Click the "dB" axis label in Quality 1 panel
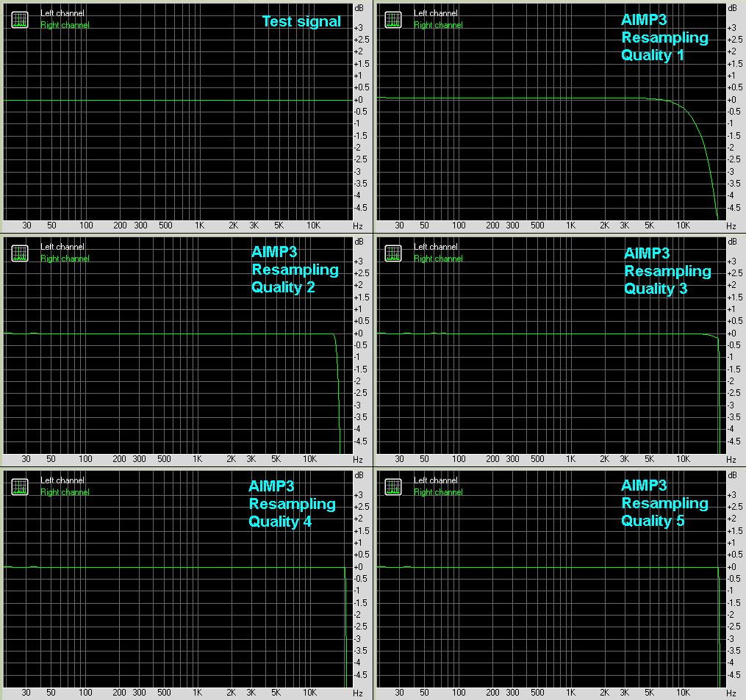Image resolution: width=746 pixels, height=700 pixels. click(x=732, y=8)
